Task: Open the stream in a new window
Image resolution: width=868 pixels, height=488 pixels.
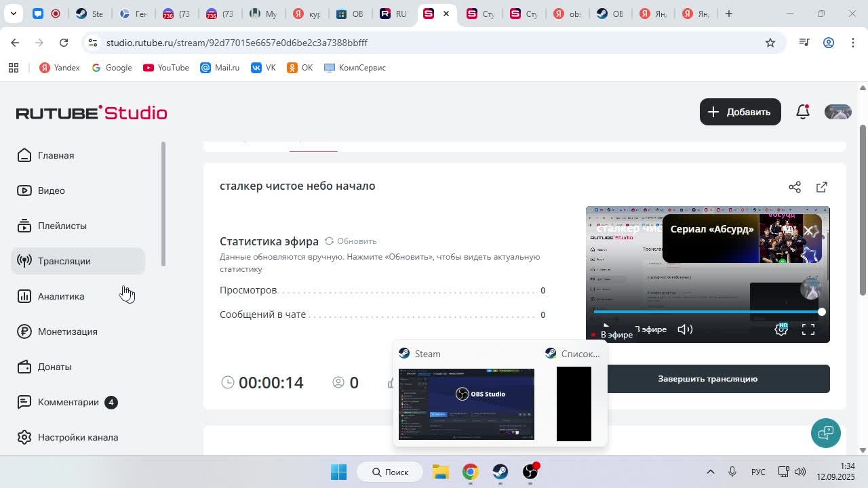Action: [822, 187]
